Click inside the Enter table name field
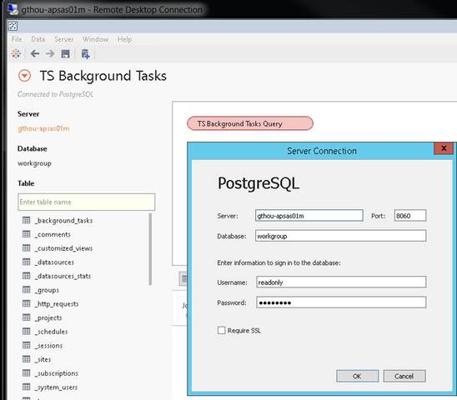Image resolution: width=457 pixels, height=400 pixels. (x=86, y=202)
